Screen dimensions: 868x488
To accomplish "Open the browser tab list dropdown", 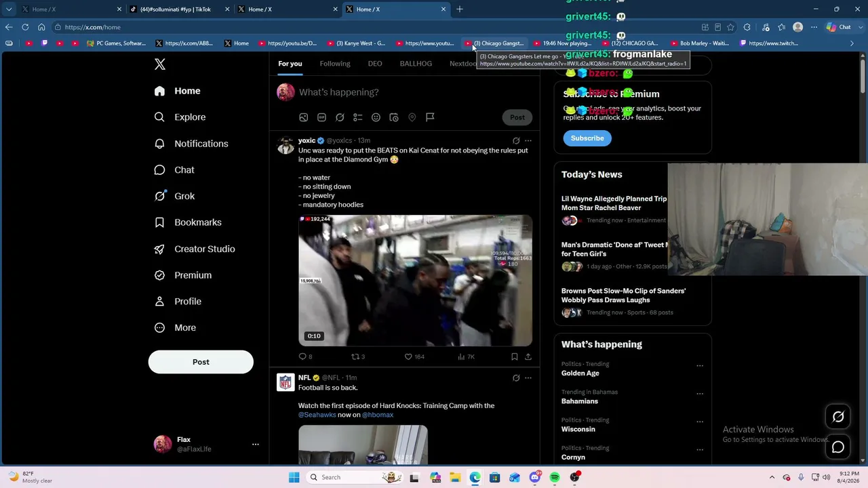I will pyautogui.click(x=9, y=9).
